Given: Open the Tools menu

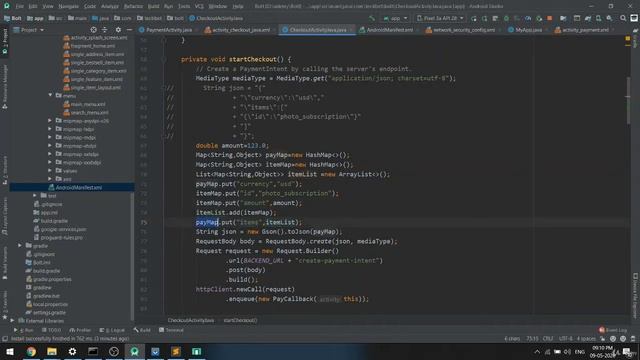Looking at the screenshot, I should pyautogui.click(x=184, y=6).
